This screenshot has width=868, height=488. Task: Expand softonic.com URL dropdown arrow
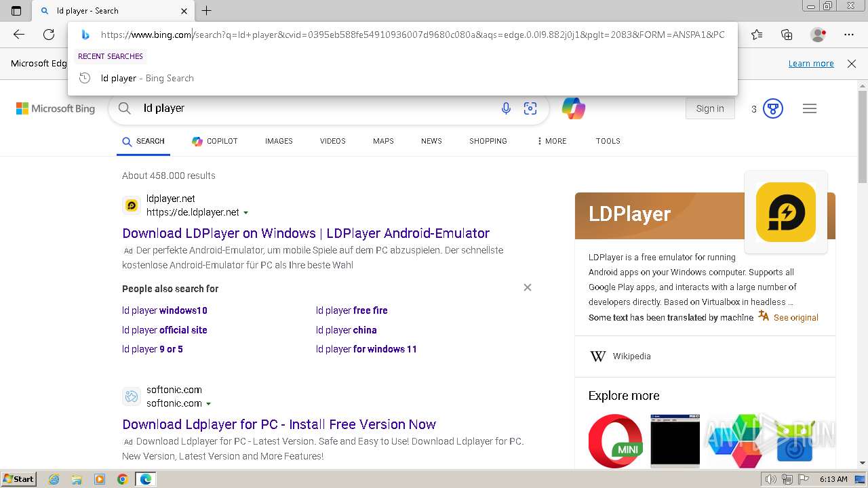click(208, 404)
